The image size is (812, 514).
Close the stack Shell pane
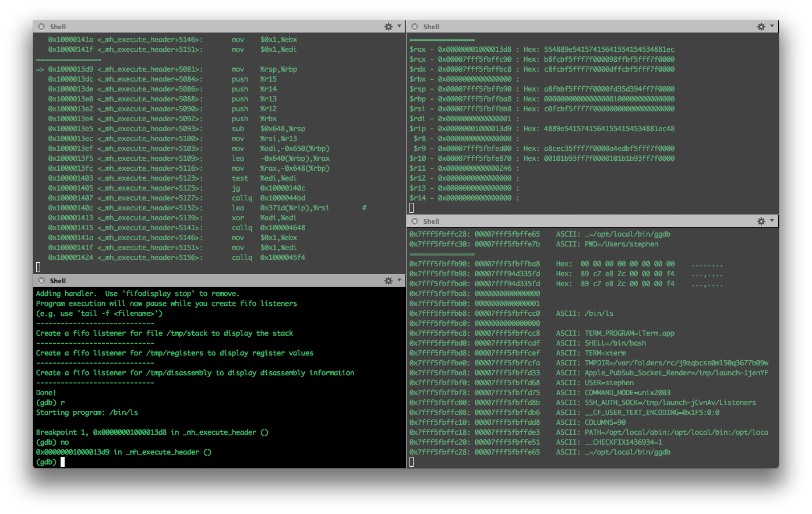tap(415, 221)
